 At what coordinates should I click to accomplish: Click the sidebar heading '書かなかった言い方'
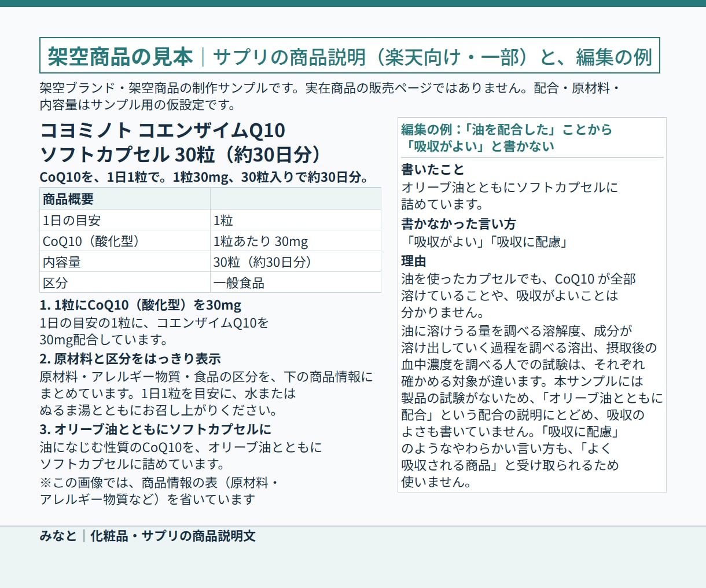tap(458, 224)
